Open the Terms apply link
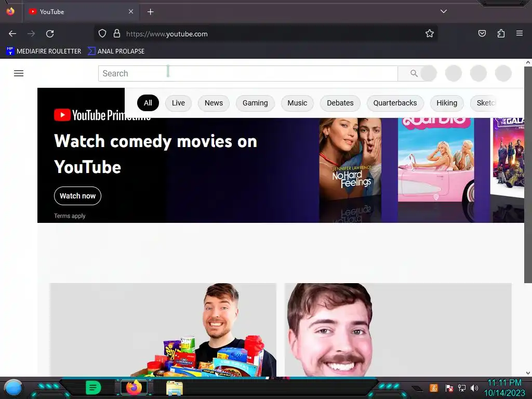This screenshot has height=399, width=532. pos(70,216)
